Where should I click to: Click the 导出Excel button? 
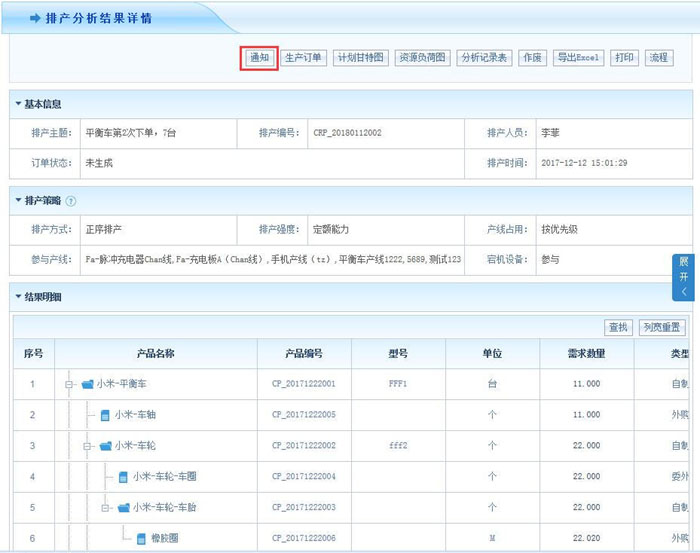coord(579,58)
